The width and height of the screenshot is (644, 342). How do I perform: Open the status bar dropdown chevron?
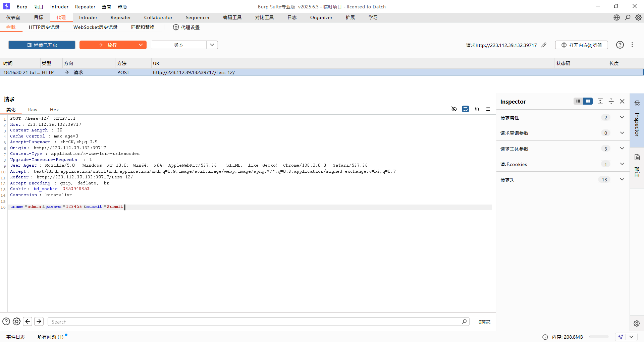tap(632, 337)
